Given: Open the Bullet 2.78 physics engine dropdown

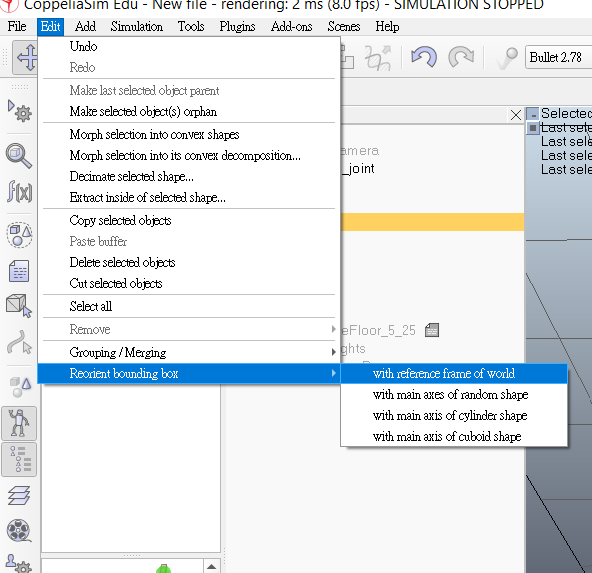Looking at the screenshot, I should (x=558, y=57).
